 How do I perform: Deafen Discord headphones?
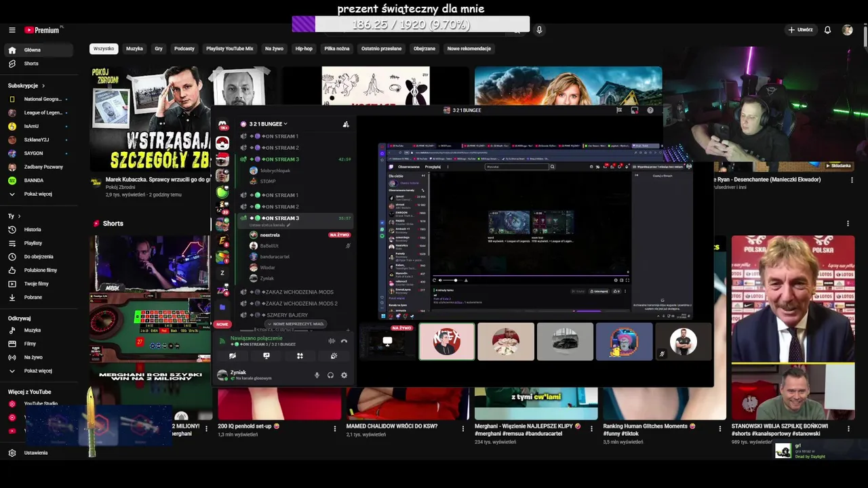(x=330, y=375)
